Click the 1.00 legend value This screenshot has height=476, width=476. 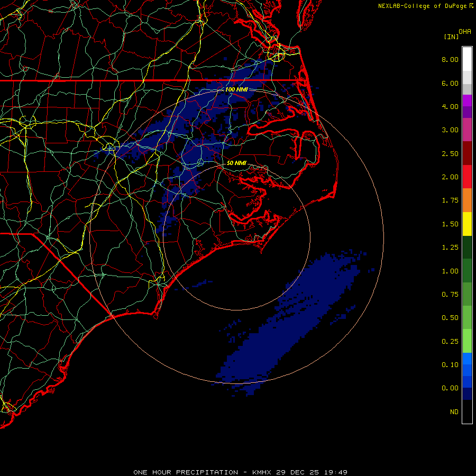[450, 271]
